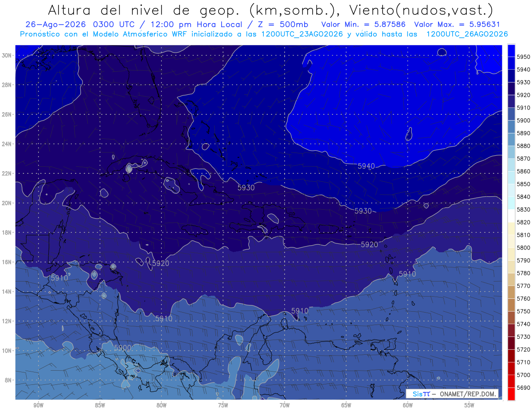The width and height of the screenshot is (532, 411).
Task: Click the 5690 value on the color scale
Action: (x=524, y=388)
